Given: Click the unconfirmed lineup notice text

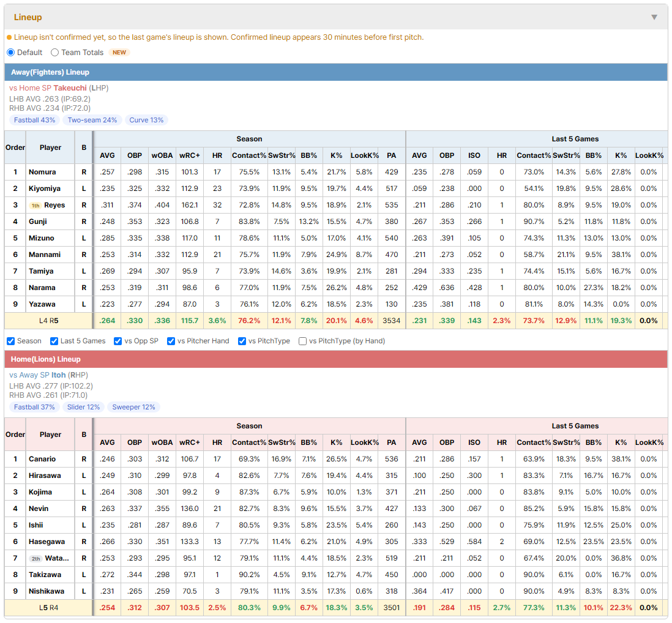Looking at the screenshot, I should pos(218,37).
